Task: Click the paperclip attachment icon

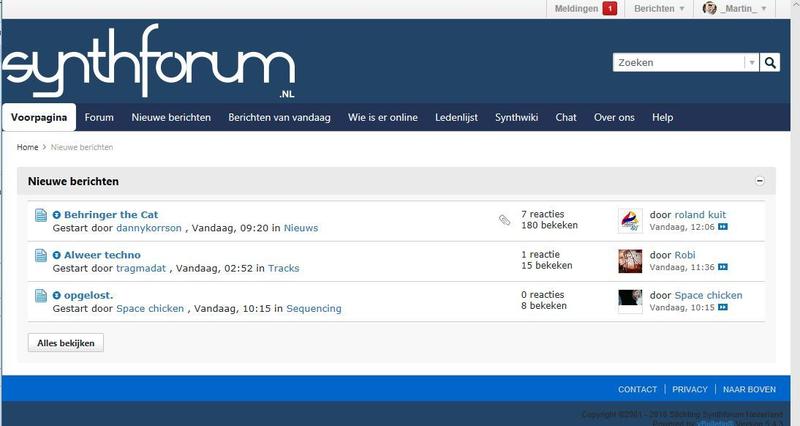Action: coord(504,220)
